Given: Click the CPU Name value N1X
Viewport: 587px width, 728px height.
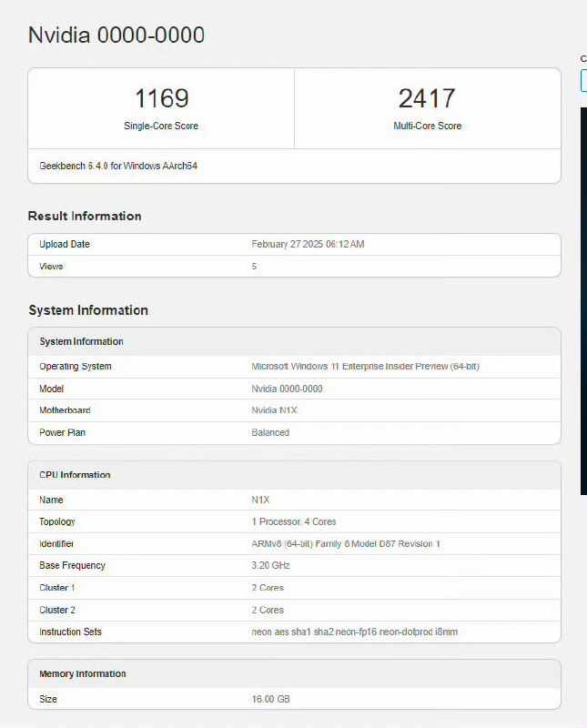Looking at the screenshot, I should [x=260, y=500].
